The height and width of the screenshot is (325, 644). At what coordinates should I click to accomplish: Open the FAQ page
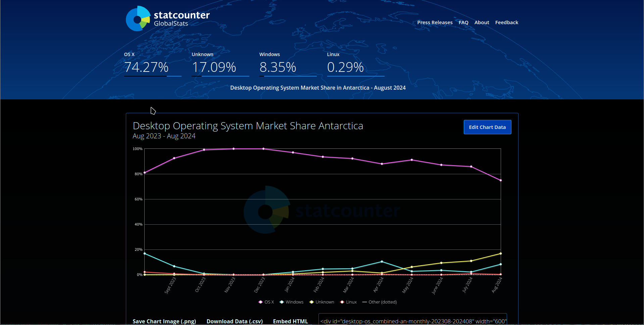pos(463,22)
